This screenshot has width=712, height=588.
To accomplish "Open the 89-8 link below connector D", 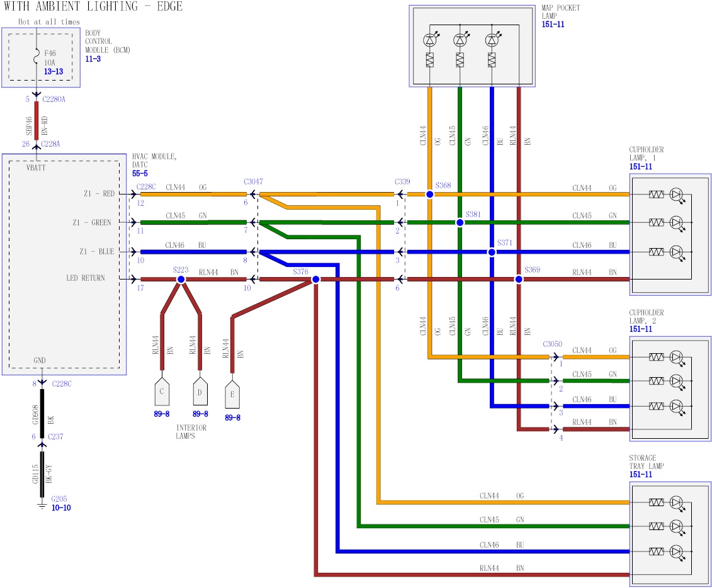I will pos(200,414).
